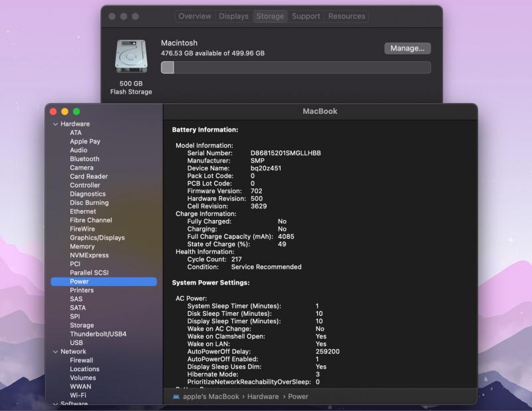
Task: Click the storage usage bar
Action: point(296,67)
